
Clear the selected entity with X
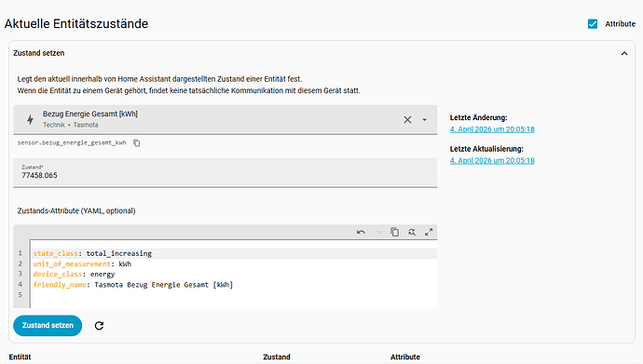[x=407, y=119]
